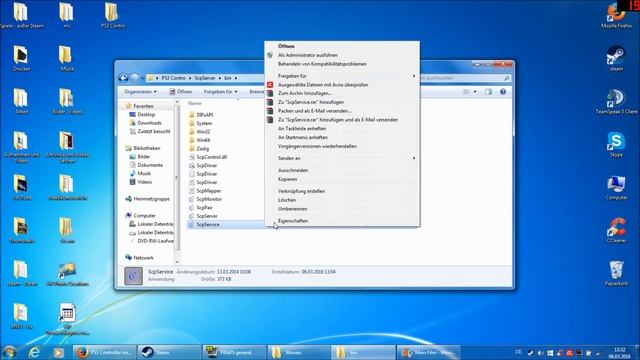Choose Packen und als E-Mail versenden
The height and width of the screenshot is (360, 640).
coord(314,111)
